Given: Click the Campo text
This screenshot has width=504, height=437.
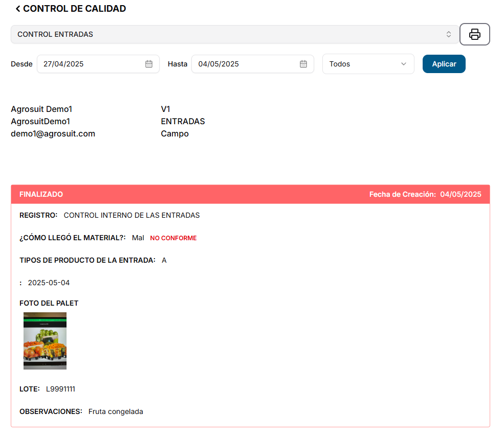Looking at the screenshot, I should click(175, 133).
